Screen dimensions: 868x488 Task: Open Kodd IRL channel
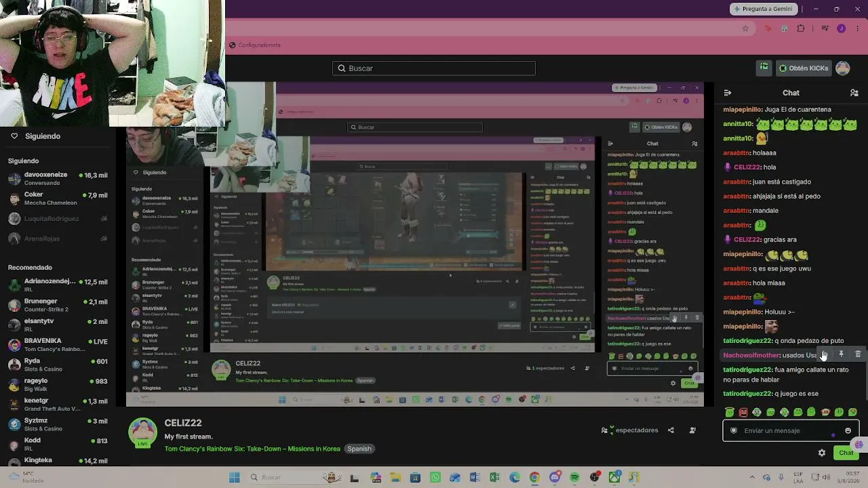tap(58, 444)
